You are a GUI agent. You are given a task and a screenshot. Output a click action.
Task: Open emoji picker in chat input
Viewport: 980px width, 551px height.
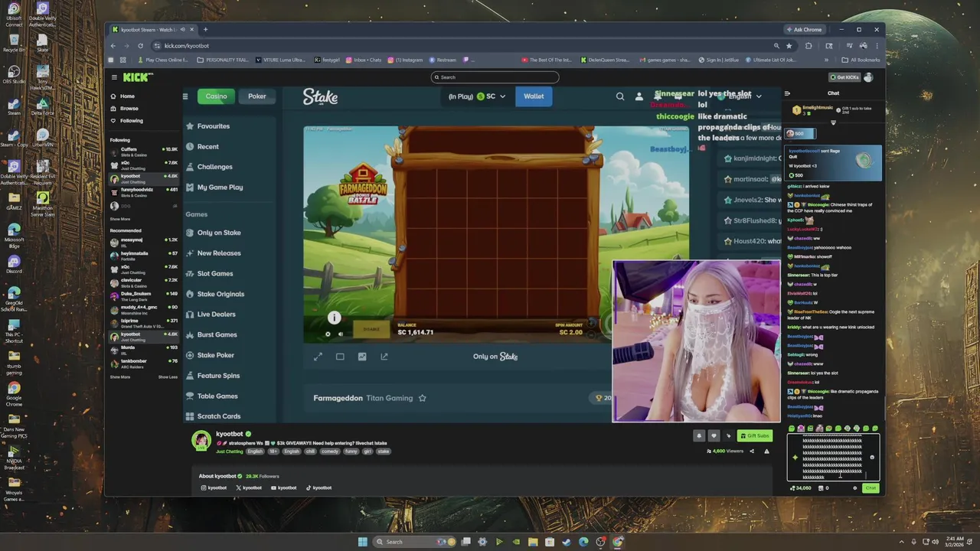(x=872, y=458)
